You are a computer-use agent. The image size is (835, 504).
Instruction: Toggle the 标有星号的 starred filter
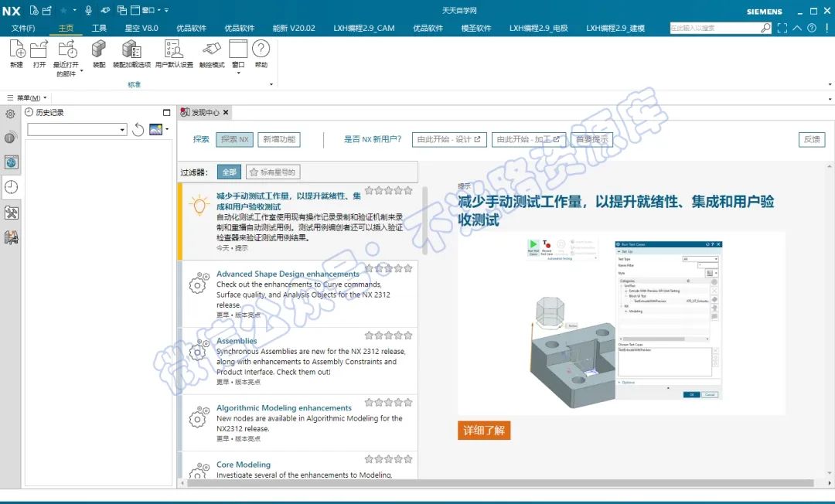273,172
